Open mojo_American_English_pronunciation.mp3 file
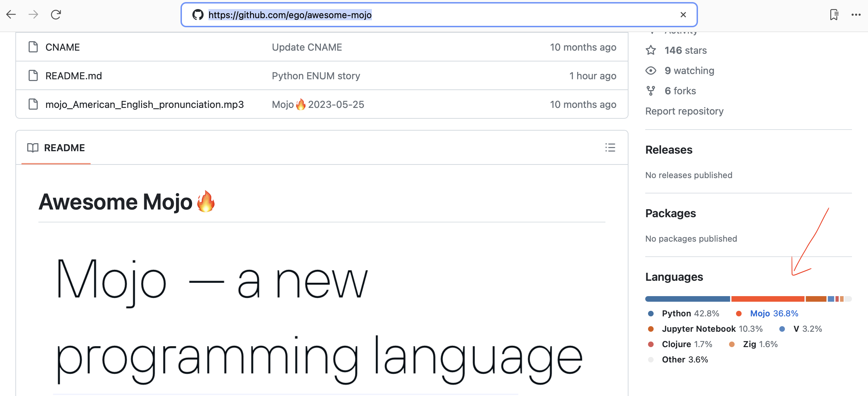This screenshot has height=396, width=868. [144, 104]
